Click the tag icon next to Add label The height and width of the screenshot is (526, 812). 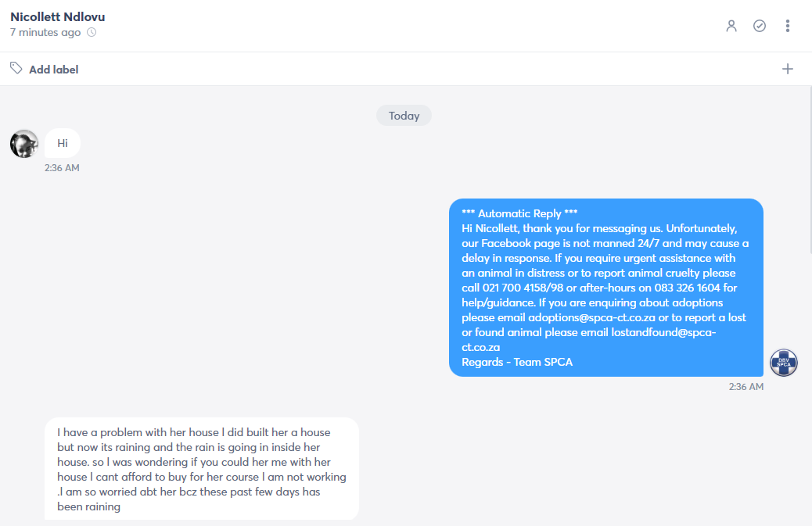click(16, 68)
